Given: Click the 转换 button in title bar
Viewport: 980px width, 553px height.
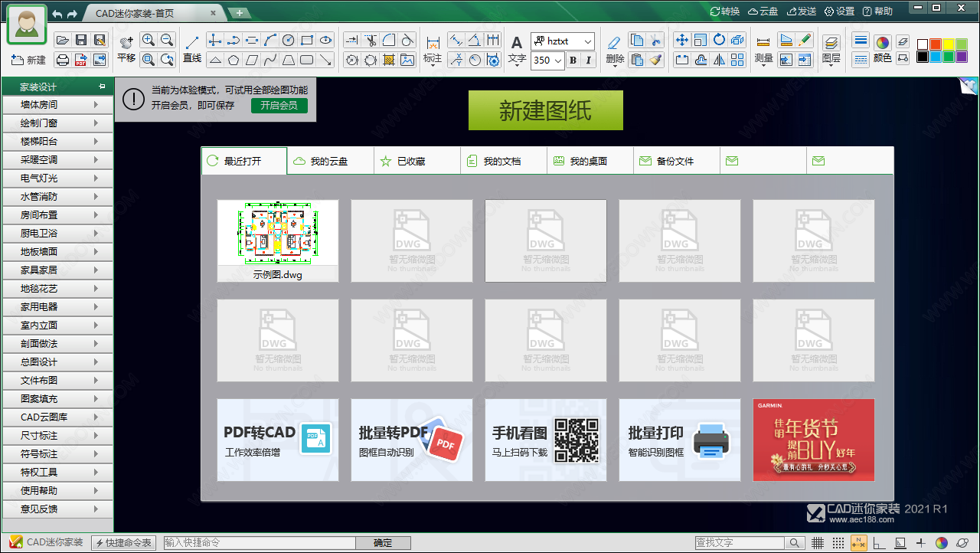Looking at the screenshot, I should pos(725,11).
